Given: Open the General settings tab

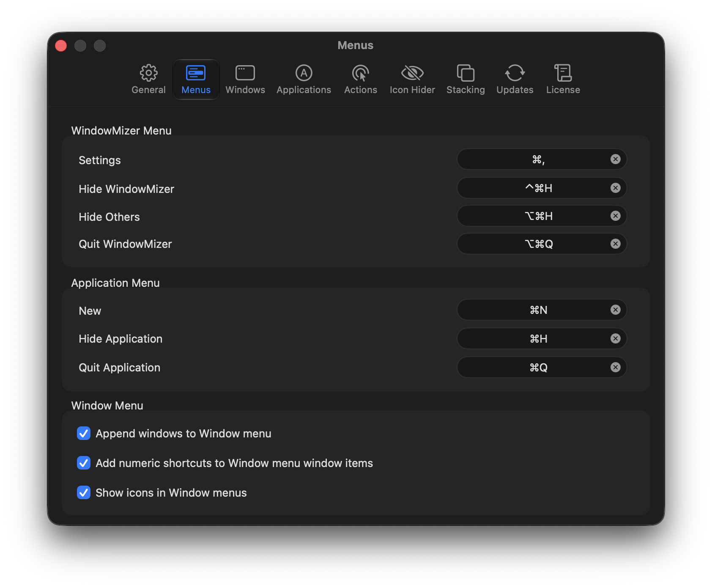Looking at the screenshot, I should (x=148, y=80).
